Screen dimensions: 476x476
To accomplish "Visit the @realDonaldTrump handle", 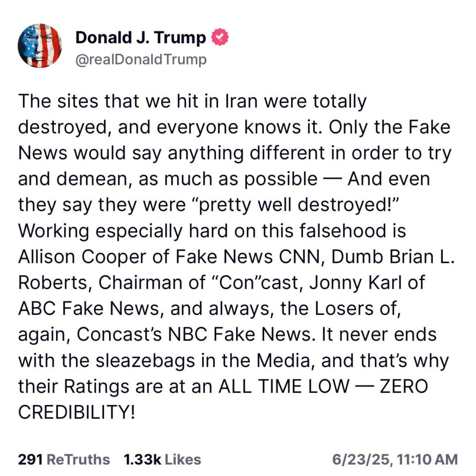I will pyautogui.click(x=141, y=59).
